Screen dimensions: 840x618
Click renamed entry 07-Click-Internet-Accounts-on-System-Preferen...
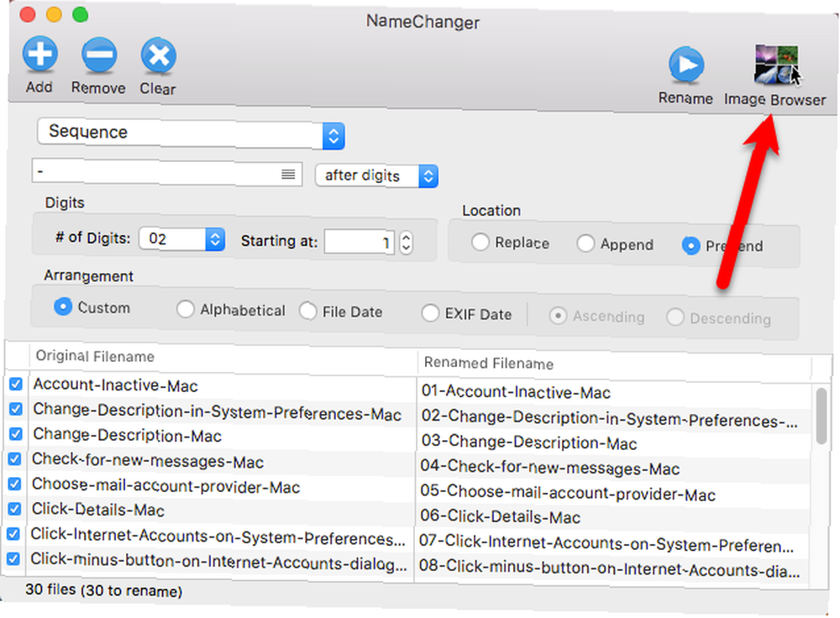[x=607, y=543]
